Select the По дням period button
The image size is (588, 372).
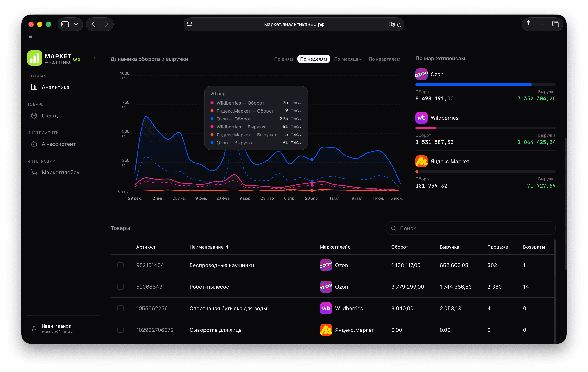284,59
